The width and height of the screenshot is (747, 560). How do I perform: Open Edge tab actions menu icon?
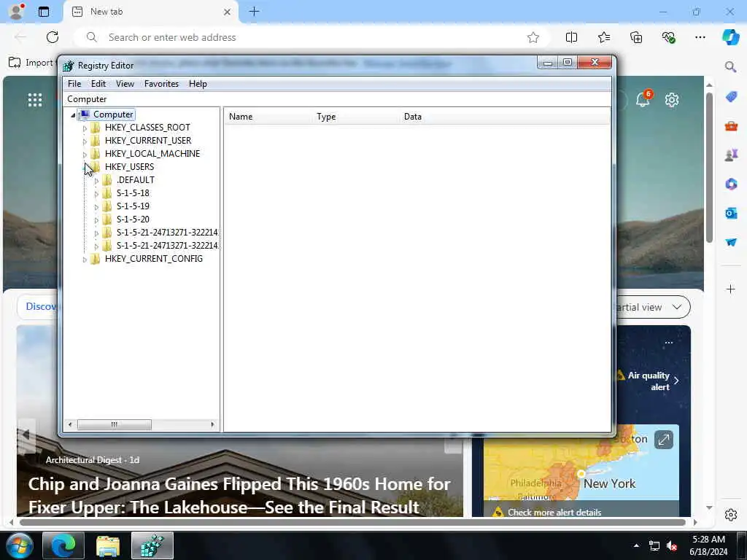[x=44, y=12]
